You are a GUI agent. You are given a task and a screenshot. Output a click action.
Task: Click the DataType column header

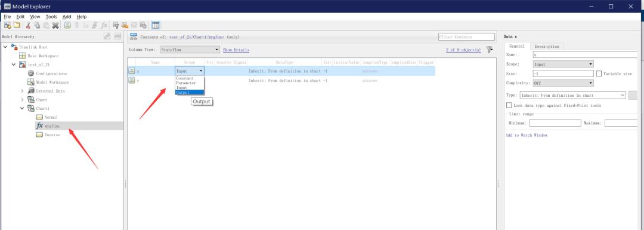284,62
